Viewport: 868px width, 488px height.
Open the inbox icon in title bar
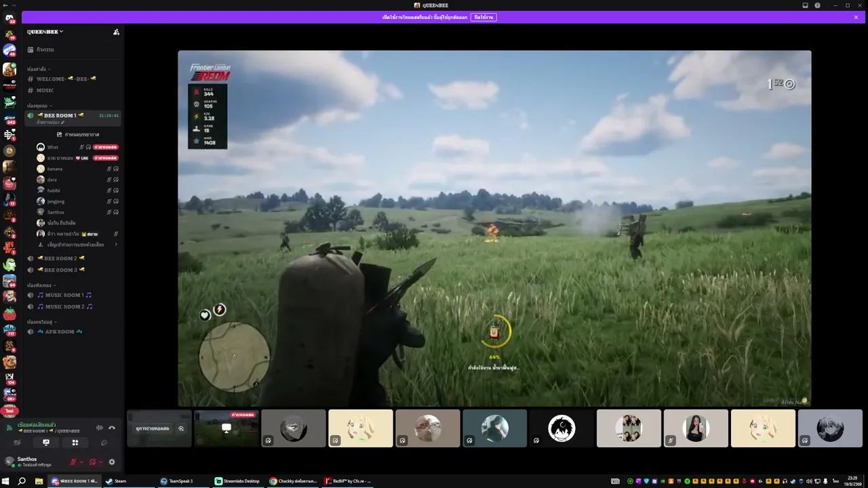[805, 5]
